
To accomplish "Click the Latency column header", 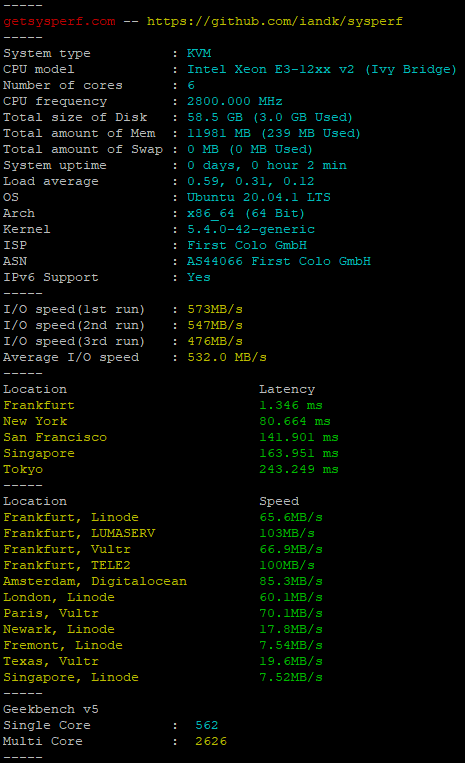I will (x=287, y=389).
